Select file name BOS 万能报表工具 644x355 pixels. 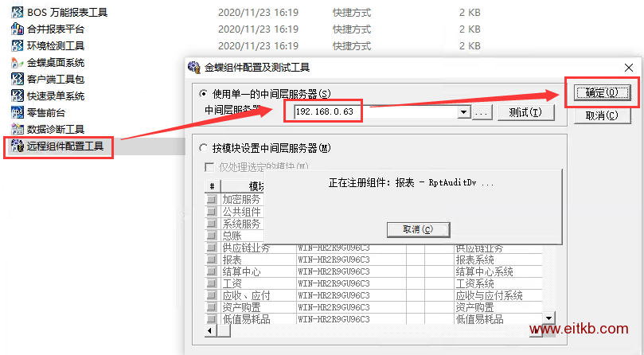[68, 12]
